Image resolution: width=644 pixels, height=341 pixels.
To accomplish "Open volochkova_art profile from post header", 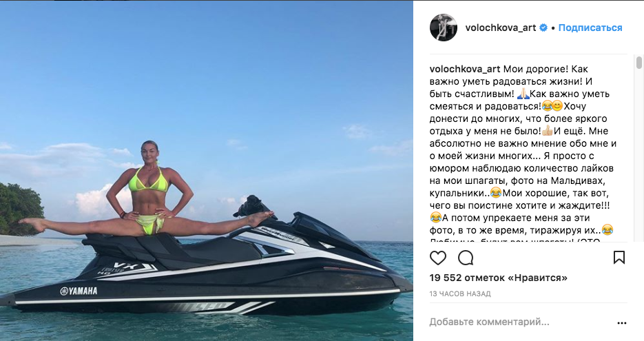I will 501,28.
